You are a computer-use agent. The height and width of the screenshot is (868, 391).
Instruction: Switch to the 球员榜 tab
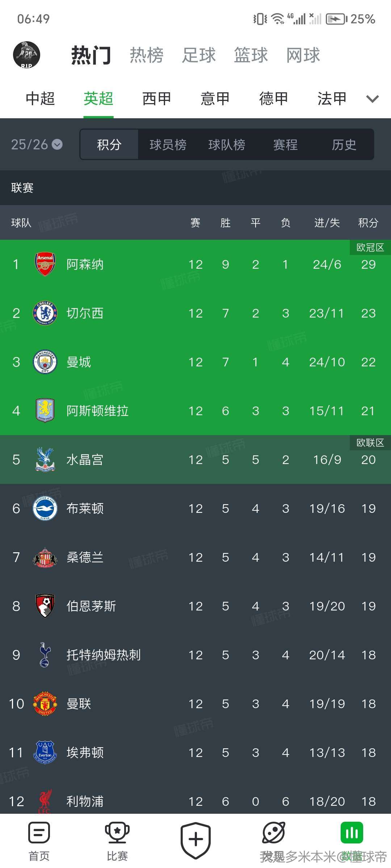click(x=168, y=145)
